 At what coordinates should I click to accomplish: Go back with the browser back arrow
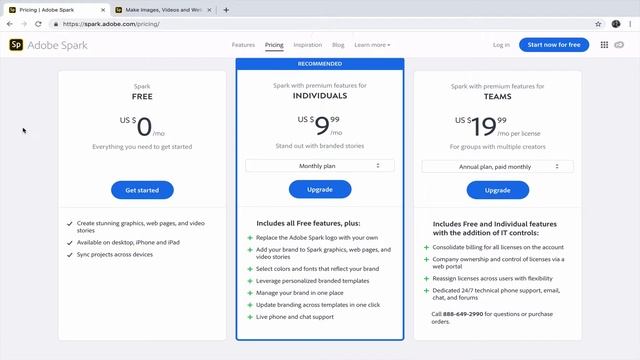coord(9,24)
